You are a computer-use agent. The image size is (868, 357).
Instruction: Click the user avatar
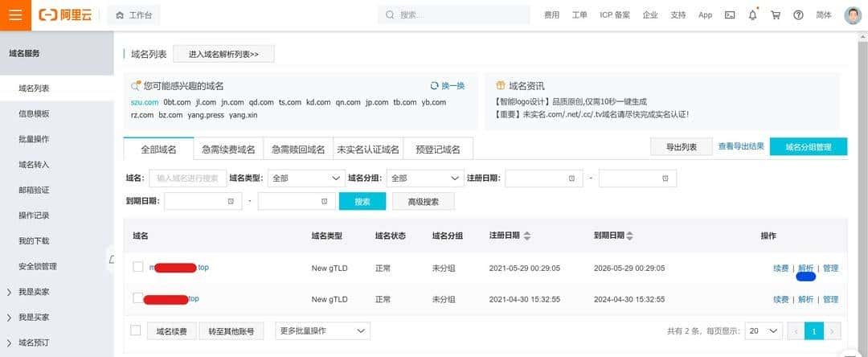pyautogui.click(x=853, y=15)
